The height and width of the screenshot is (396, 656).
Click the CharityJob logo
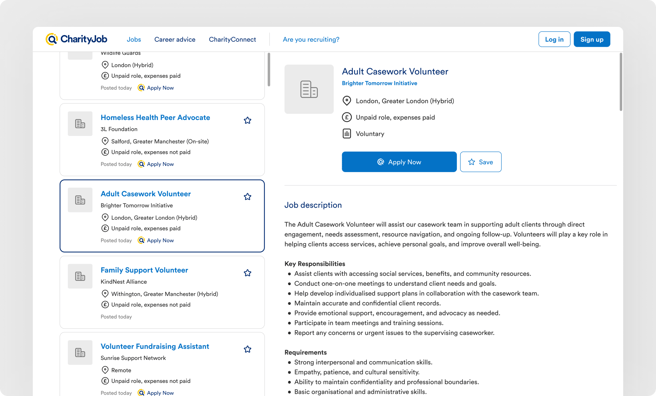(76, 39)
